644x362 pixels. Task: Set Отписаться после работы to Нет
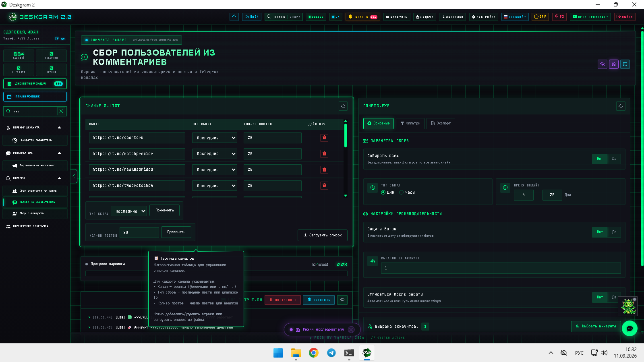tap(600, 297)
